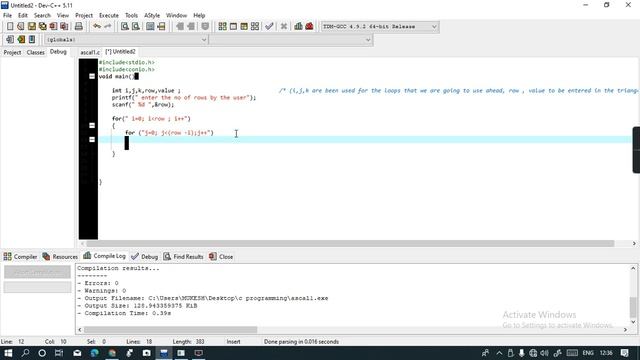The width and height of the screenshot is (640, 360).
Task: Open the Tools menu
Action: 131,15
